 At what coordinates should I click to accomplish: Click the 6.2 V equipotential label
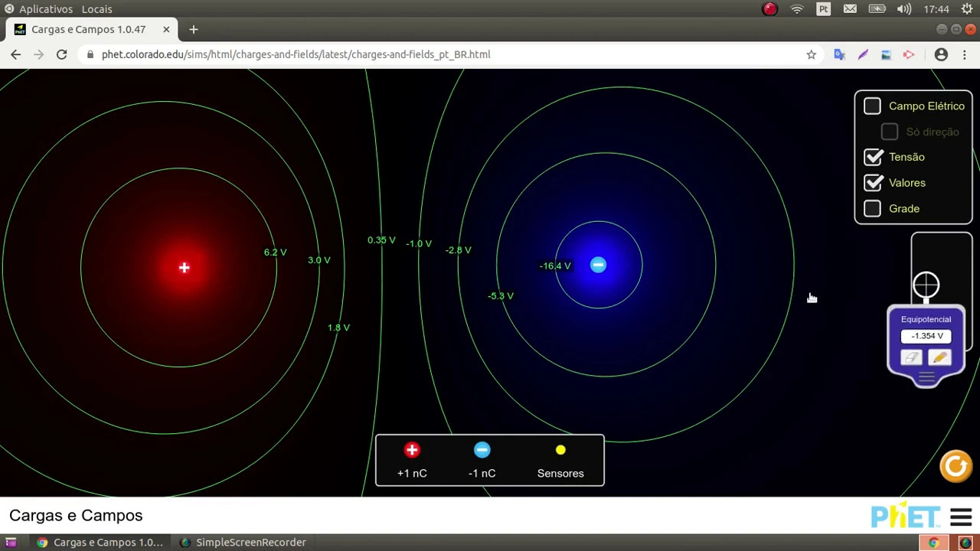click(x=275, y=252)
